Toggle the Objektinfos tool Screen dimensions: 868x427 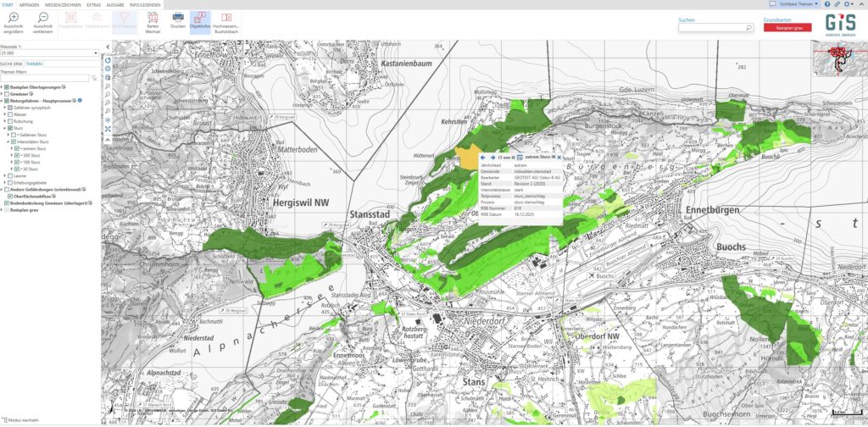click(200, 20)
